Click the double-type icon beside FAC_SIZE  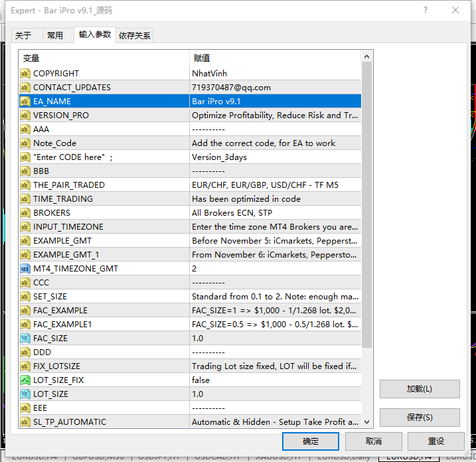click(x=25, y=339)
